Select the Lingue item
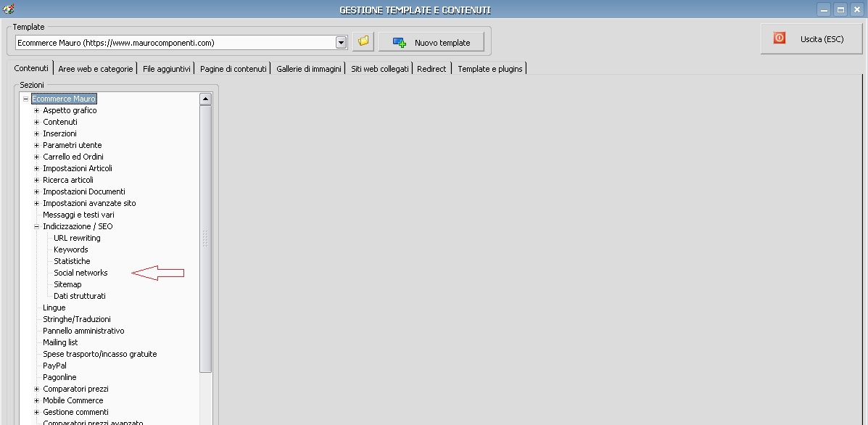868x425 pixels. [x=54, y=308]
